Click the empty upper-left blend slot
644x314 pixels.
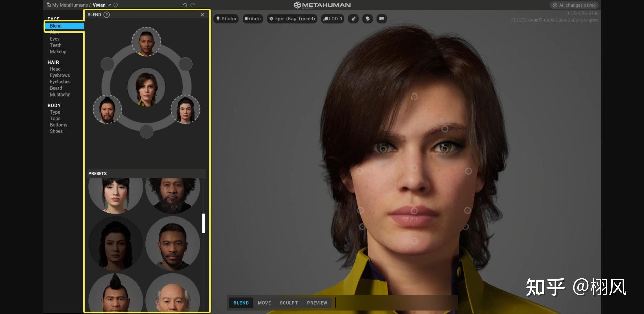[107, 64]
